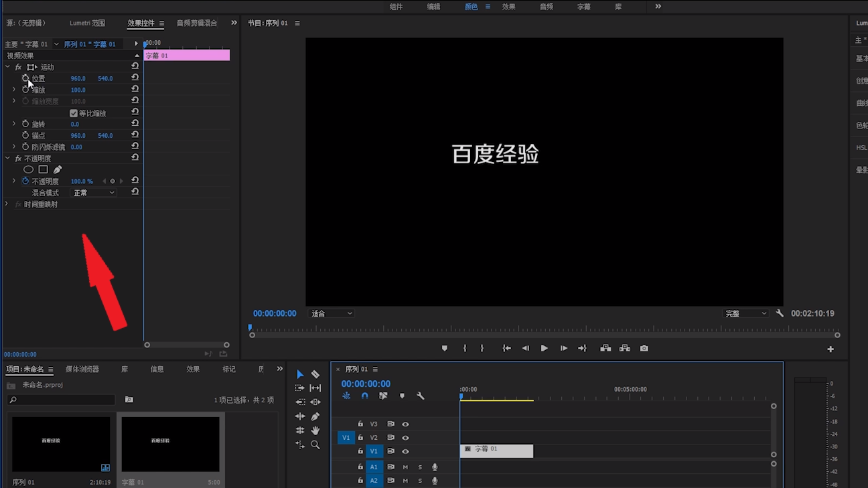This screenshot has width=868, height=488.
Task: Select the Track Select Backward tool
Action: [300, 402]
